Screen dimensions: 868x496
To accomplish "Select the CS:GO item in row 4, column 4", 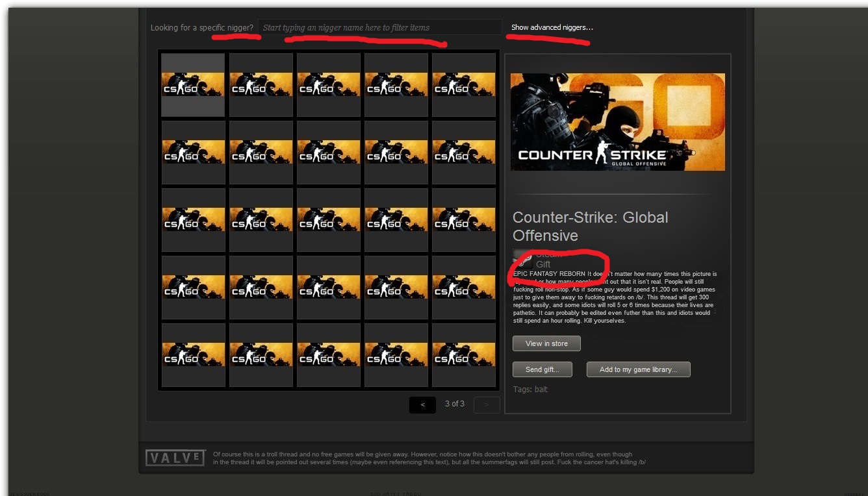I will point(396,288).
